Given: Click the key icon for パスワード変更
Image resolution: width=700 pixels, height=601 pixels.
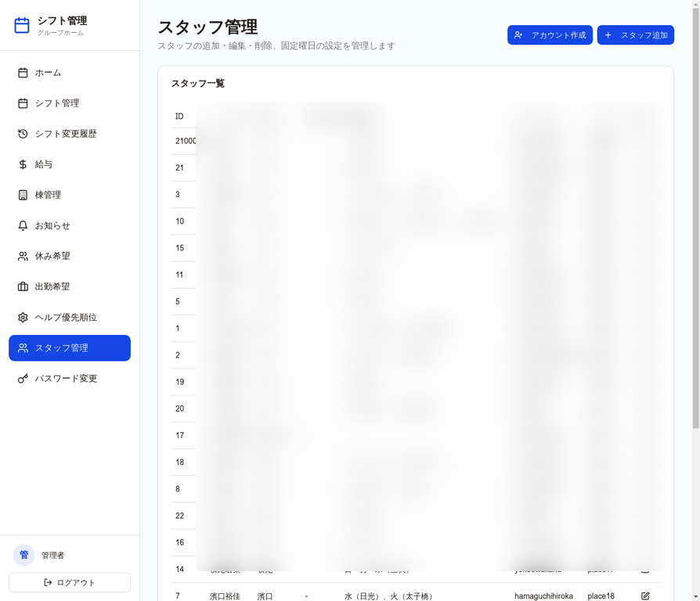Looking at the screenshot, I should 23,379.
